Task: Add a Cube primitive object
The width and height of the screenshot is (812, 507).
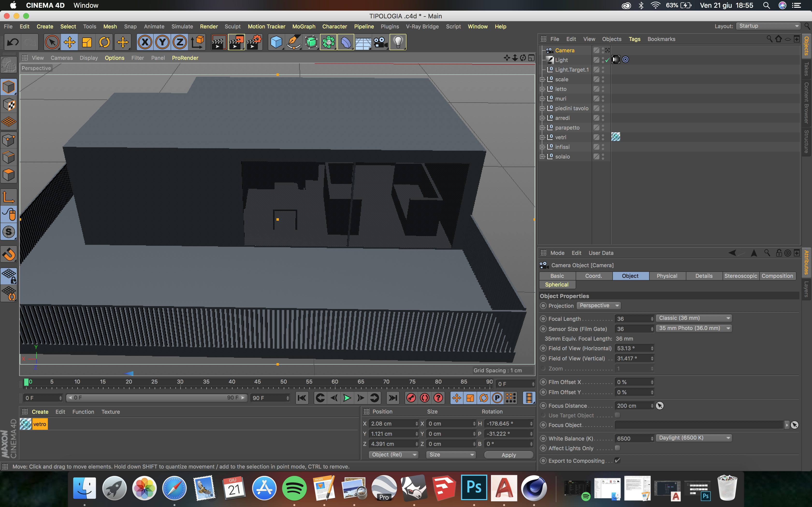Action: tap(276, 42)
